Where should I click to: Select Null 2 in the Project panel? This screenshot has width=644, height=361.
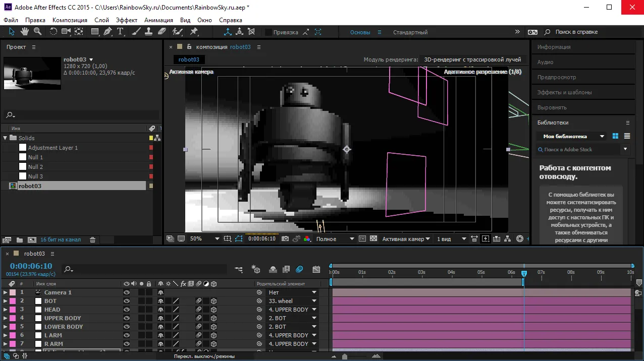pyautogui.click(x=35, y=167)
